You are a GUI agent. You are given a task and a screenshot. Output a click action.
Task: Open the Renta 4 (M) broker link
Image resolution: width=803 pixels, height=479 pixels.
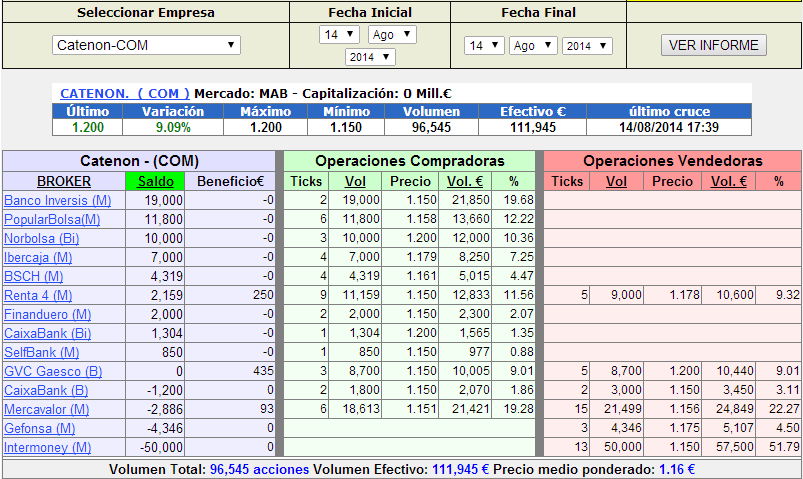[x=38, y=295]
